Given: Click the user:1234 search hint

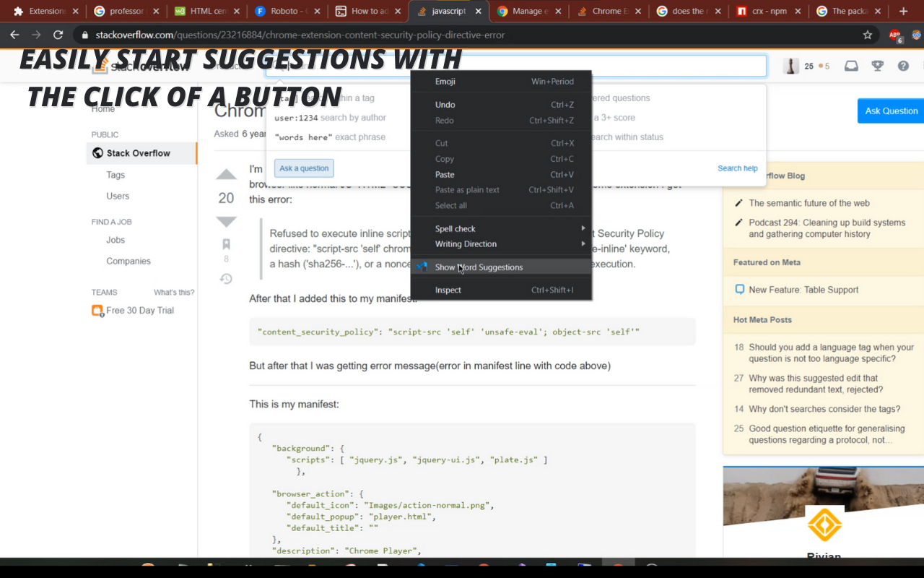Looking at the screenshot, I should (x=331, y=118).
